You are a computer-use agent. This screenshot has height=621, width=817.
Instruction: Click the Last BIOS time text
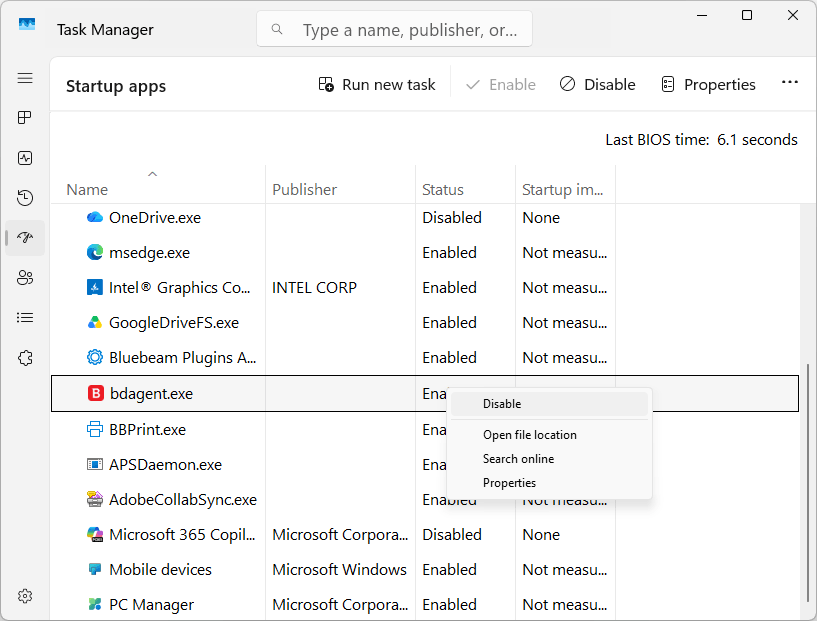701,140
